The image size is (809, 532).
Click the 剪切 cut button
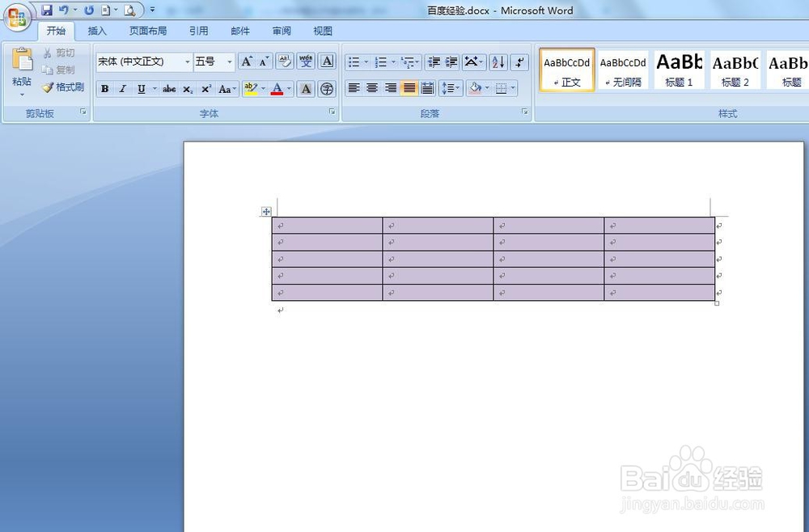pos(58,53)
